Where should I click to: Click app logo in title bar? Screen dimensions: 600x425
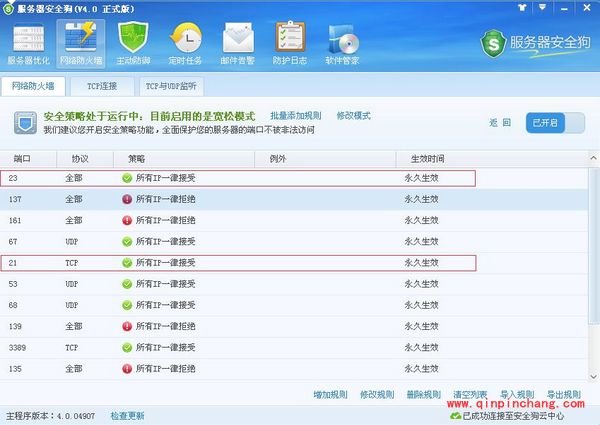[x=8, y=8]
